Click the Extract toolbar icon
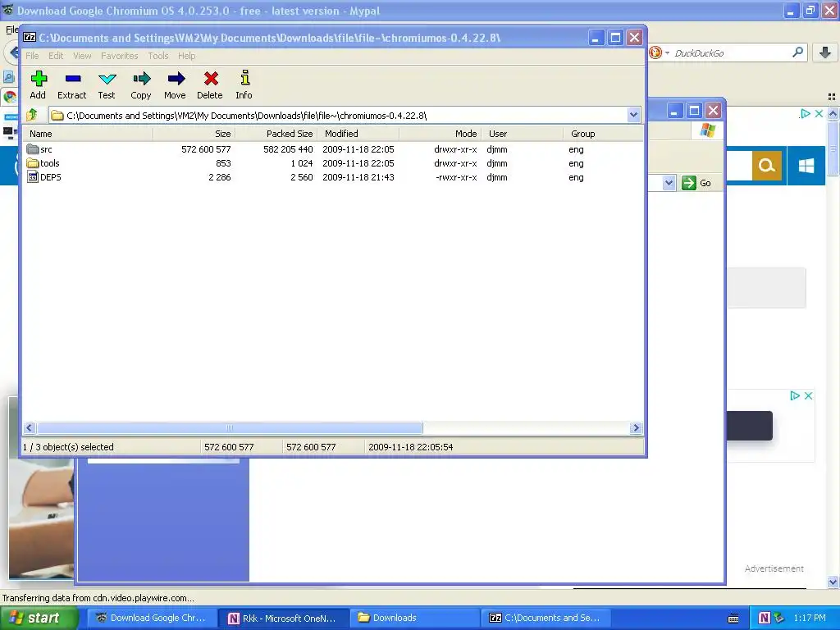The width and height of the screenshot is (840, 630). click(72, 80)
